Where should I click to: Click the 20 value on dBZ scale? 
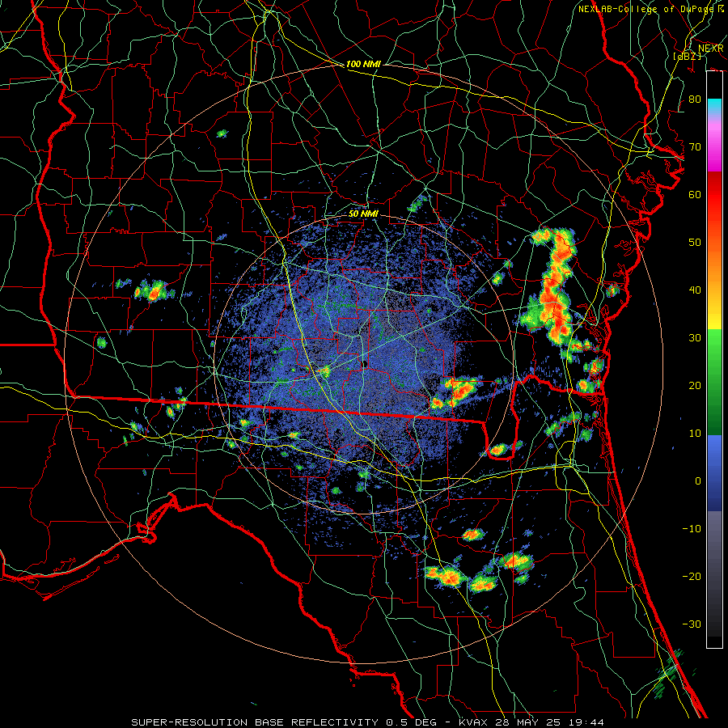695,385
